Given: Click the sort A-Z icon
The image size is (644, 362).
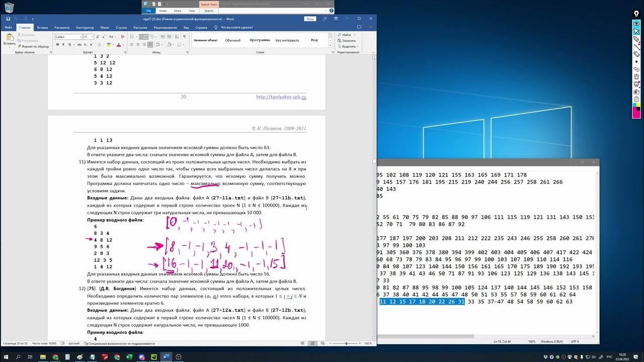Looking at the screenshot, I should coord(177,36).
